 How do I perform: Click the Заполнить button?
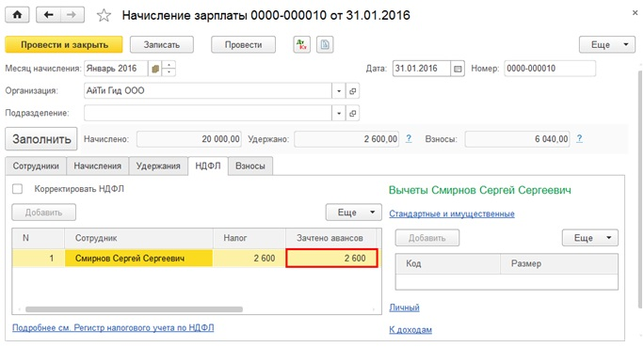41,139
